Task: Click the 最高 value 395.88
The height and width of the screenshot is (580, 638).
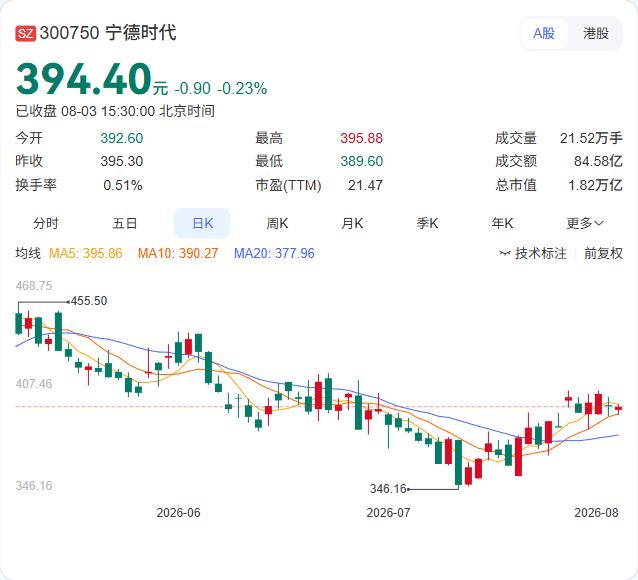Action: pos(362,138)
